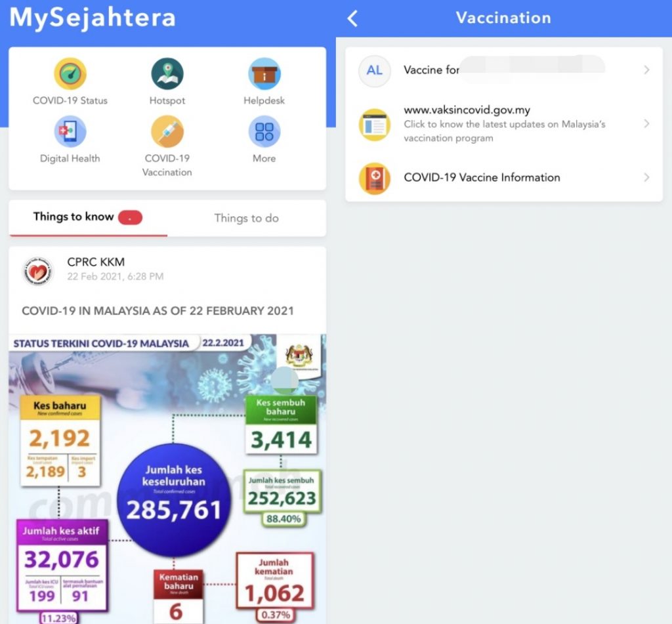The height and width of the screenshot is (624, 672).
Task: View the Status Terkini COVID-19 infographic
Action: click(x=167, y=479)
